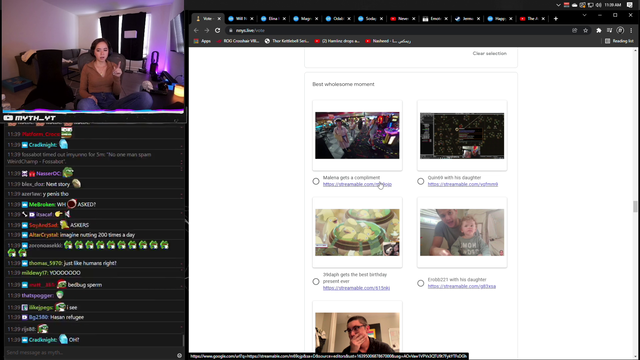
Task: Open a new browser tab
Action: (556, 19)
